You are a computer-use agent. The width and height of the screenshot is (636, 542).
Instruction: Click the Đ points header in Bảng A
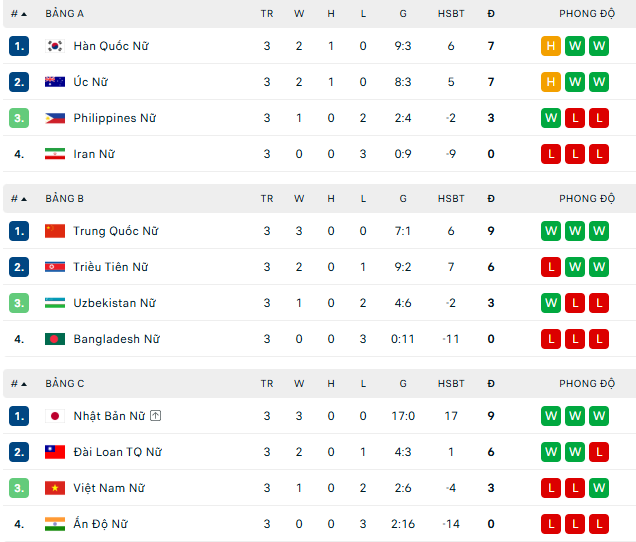491,14
